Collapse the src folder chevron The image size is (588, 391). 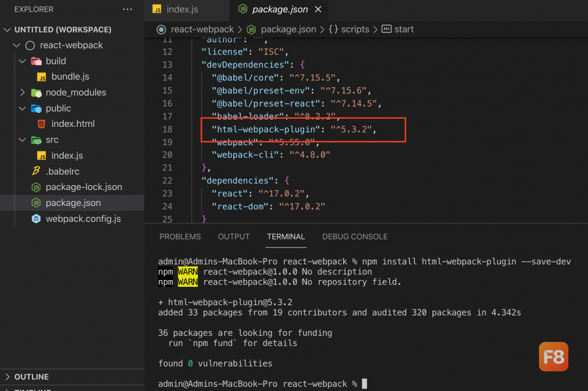23,140
